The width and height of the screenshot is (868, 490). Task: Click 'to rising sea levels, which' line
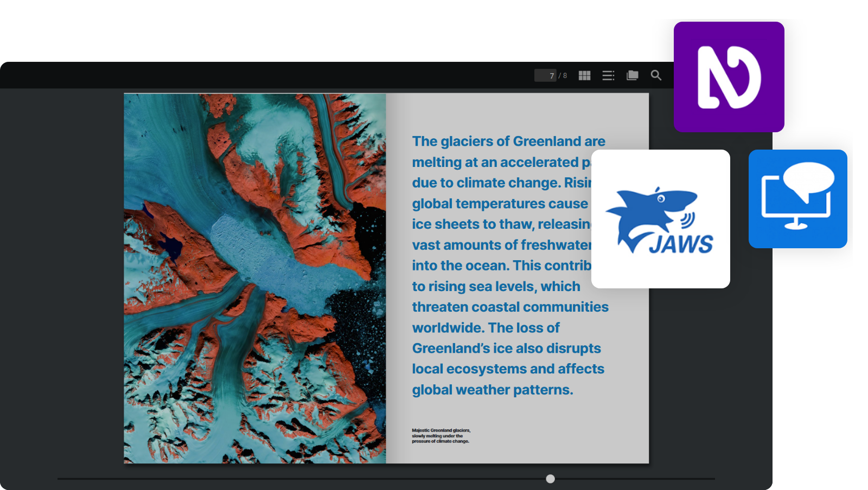pyautogui.click(x=496, y=286)
